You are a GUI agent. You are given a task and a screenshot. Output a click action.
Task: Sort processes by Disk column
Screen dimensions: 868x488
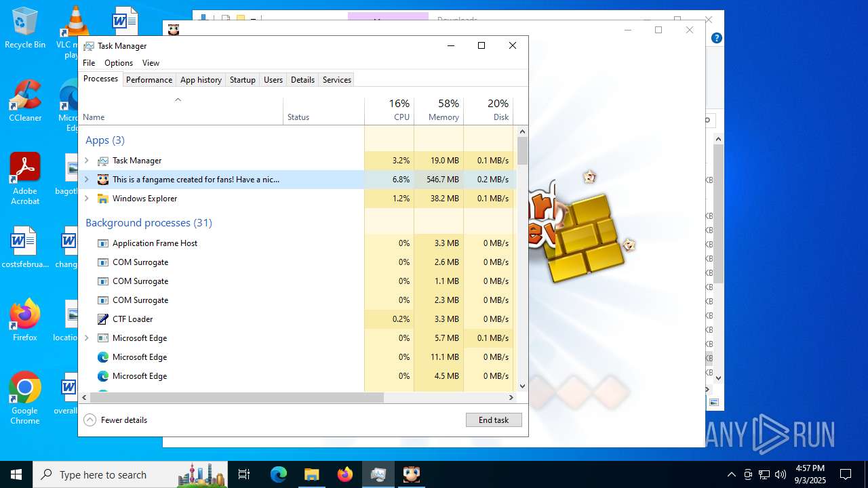[x=488, y=111]
